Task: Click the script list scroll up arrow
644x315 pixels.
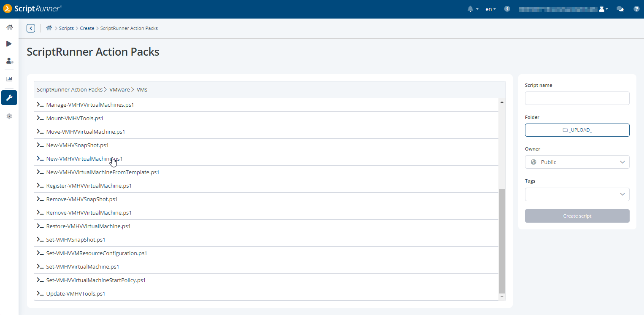Action: coord(502,102)
